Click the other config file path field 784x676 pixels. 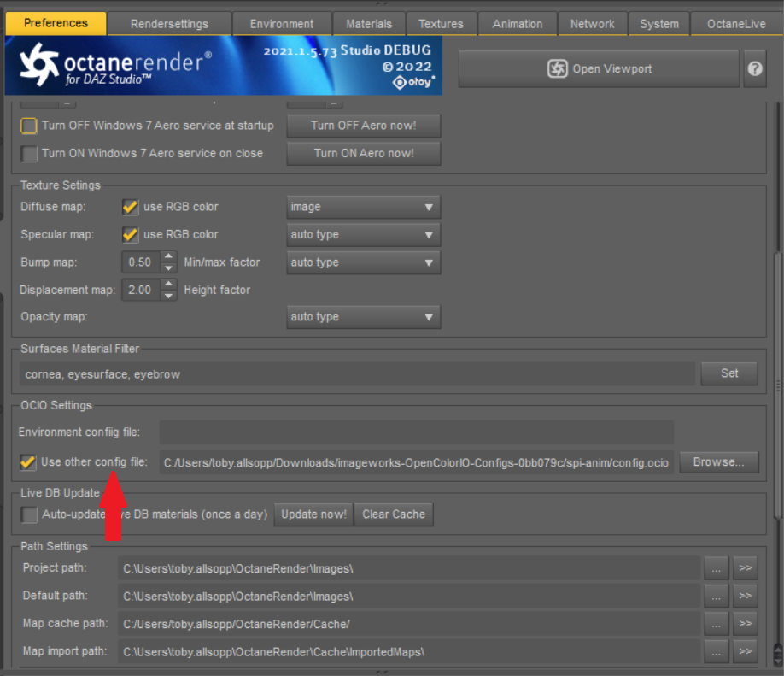coord(416,462)
